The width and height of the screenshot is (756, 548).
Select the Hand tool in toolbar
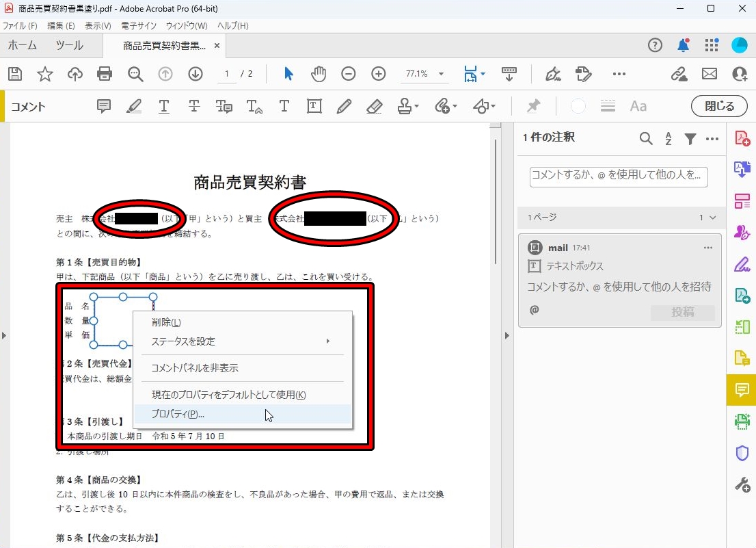click(319, 74)
